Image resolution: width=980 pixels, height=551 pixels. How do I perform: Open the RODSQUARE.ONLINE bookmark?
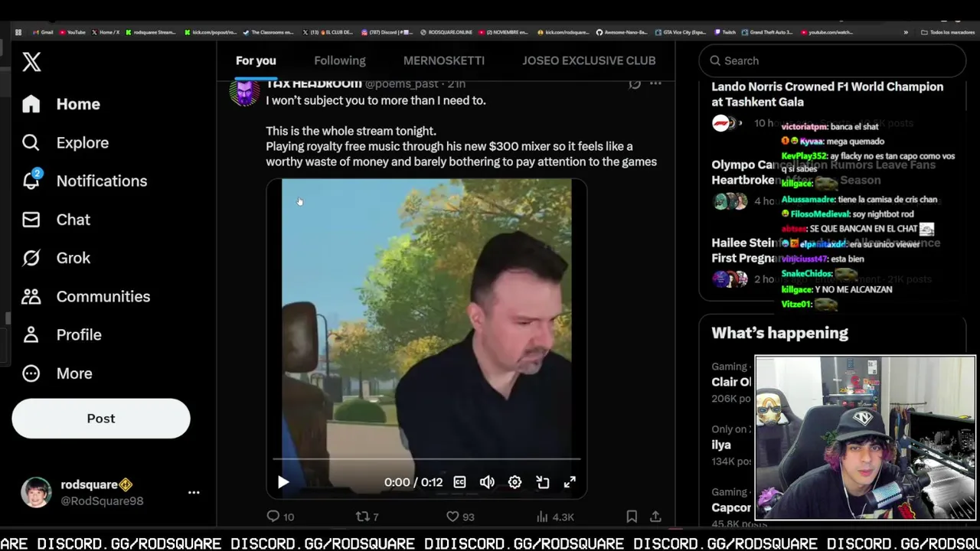pos(446,32)
